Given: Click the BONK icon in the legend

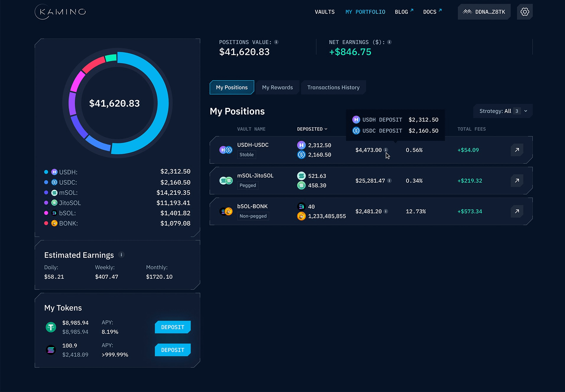Looking at the screenshot, I should click(x=54, y=223).
